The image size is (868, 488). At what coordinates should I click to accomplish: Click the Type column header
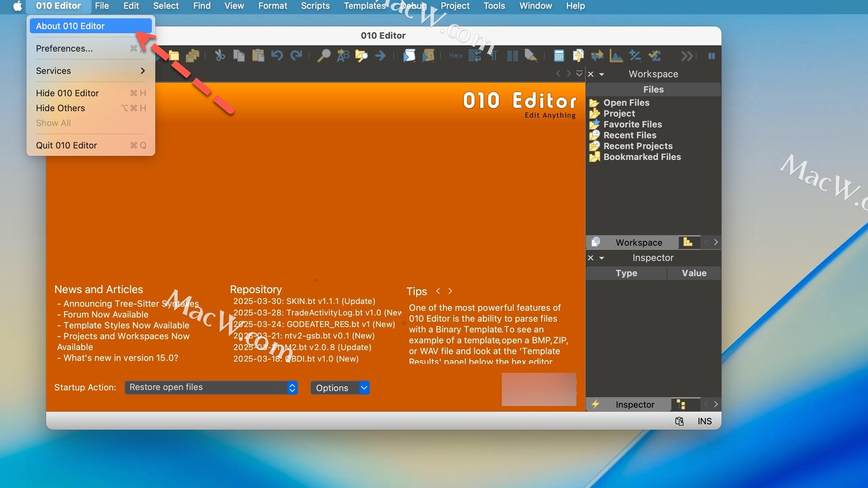(x=626, y=273)
